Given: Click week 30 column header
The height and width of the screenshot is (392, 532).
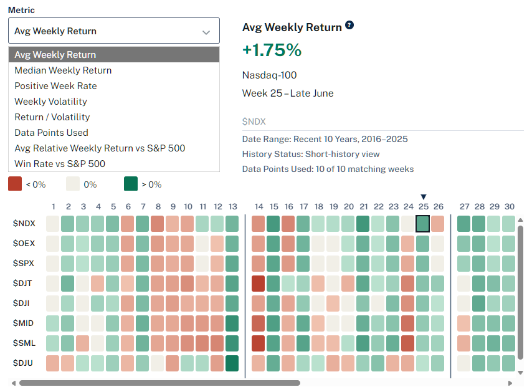Looking at the screenshot, I should coord(510,207).
